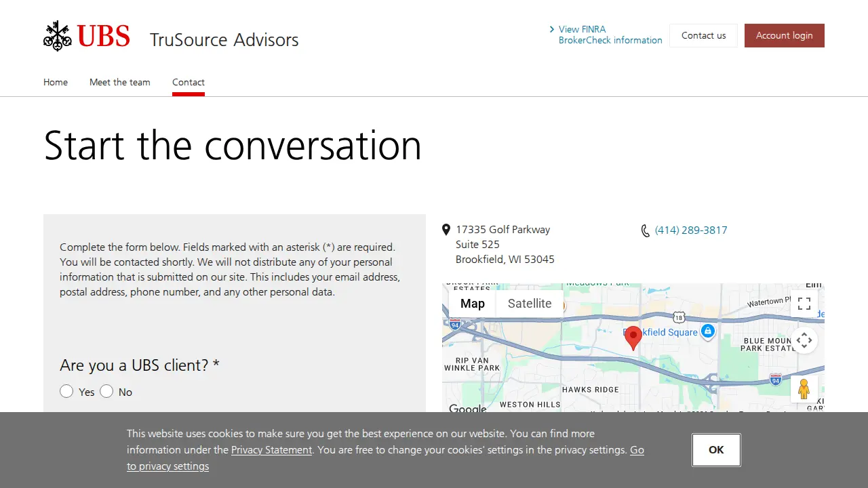Click the 17335 Golf Parkway address text
This screenshot has width=868, height=488.
point(503,230)
